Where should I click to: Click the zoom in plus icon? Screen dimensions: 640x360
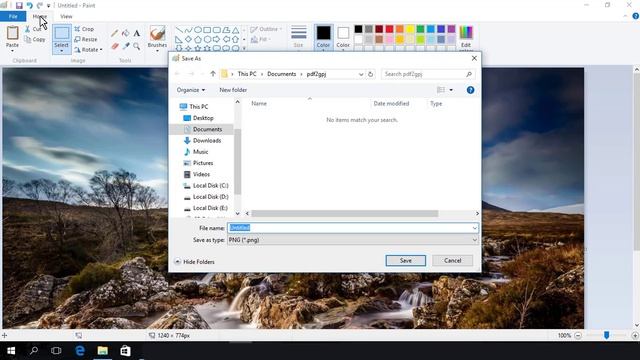coord(635,336)
